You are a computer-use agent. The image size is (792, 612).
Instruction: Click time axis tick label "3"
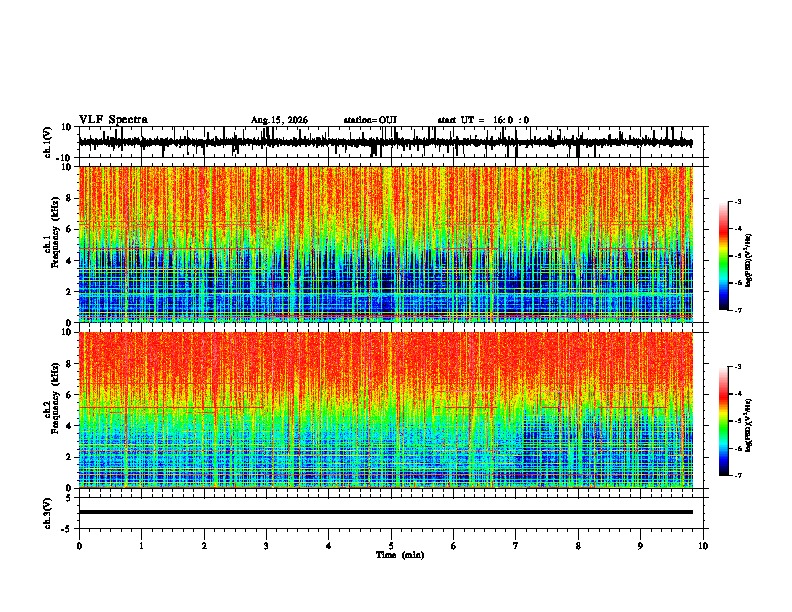tap(267, 546)
